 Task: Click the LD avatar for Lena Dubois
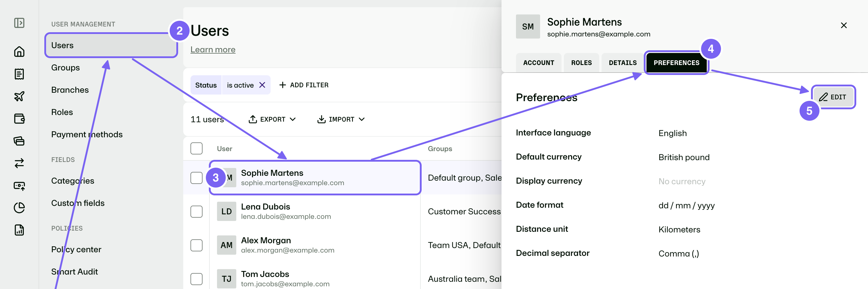226,211
